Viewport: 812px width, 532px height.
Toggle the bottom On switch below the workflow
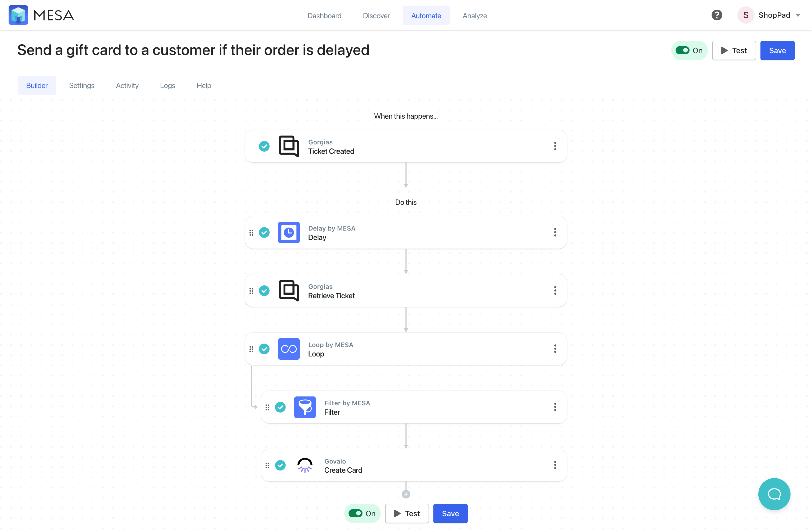355,513
